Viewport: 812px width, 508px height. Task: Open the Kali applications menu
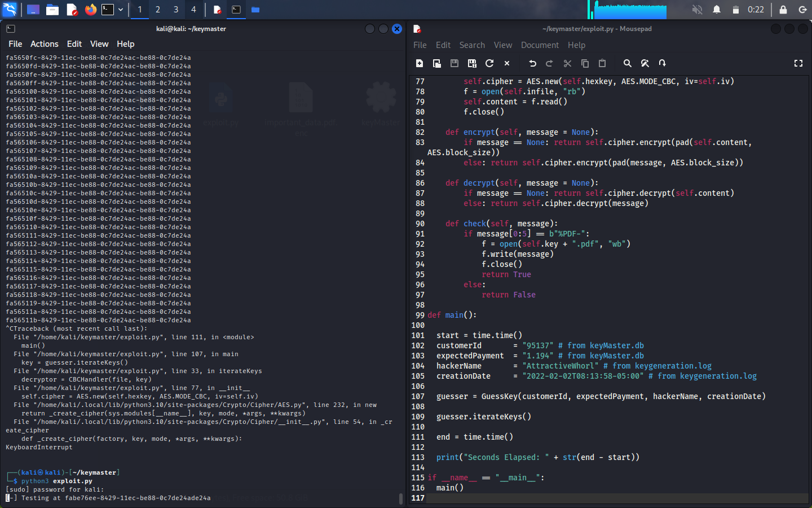[10, 10]
